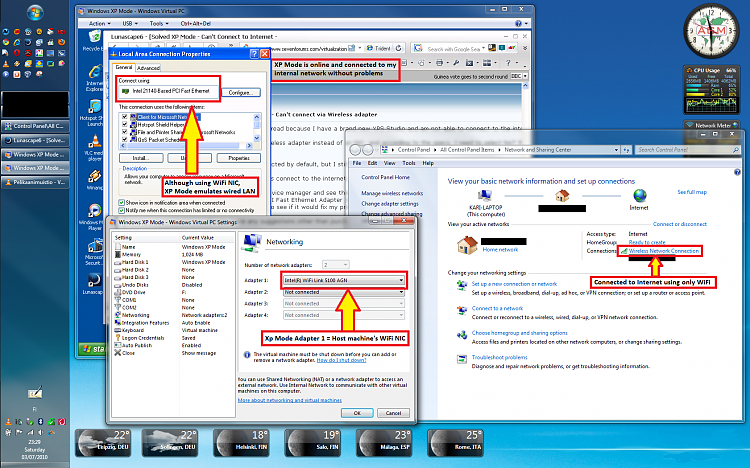
Task: Open File menu in Control Panel window
Action: click(x=357, y=163)
